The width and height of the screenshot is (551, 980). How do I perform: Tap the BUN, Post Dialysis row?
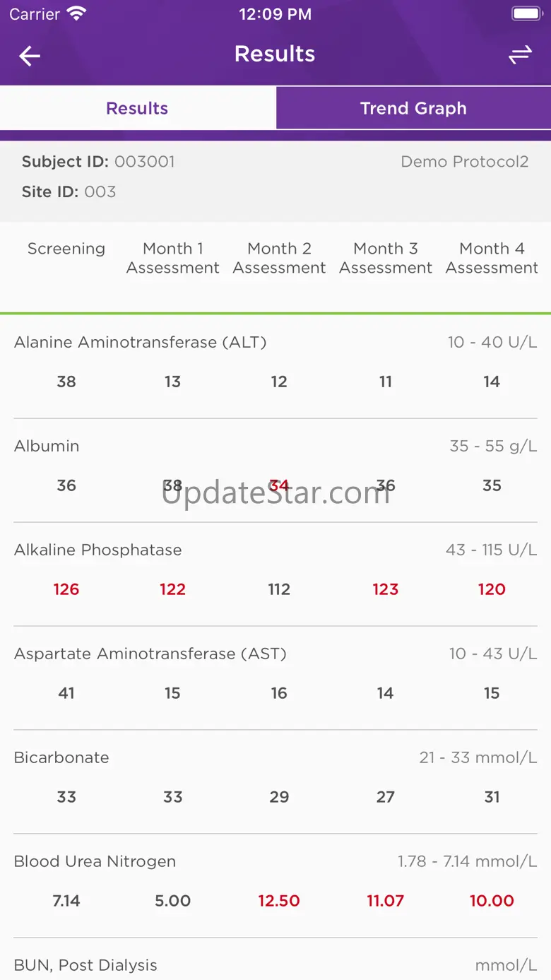(85, 965)
